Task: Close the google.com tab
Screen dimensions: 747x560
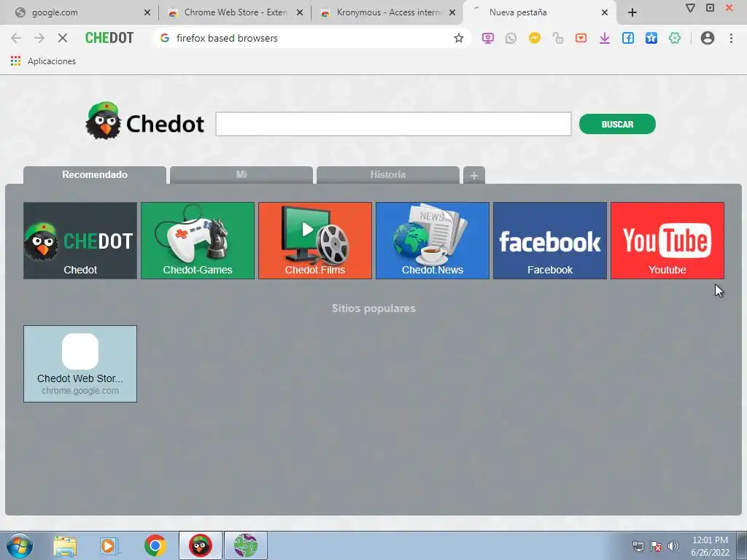Action: (147, 13)
